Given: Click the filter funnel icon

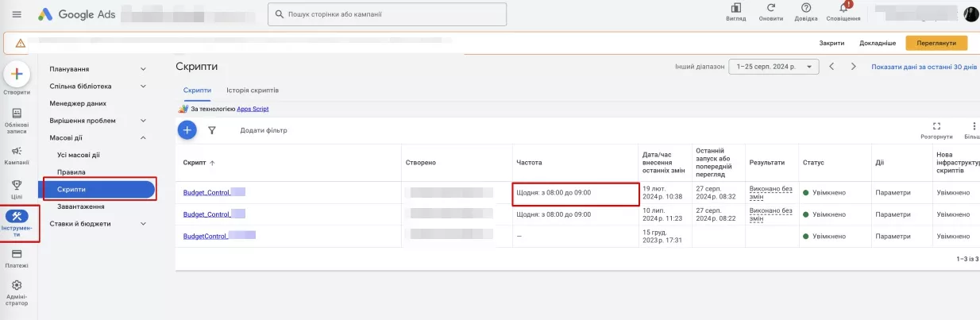Looking at the screenshot, I should (212, 130).
